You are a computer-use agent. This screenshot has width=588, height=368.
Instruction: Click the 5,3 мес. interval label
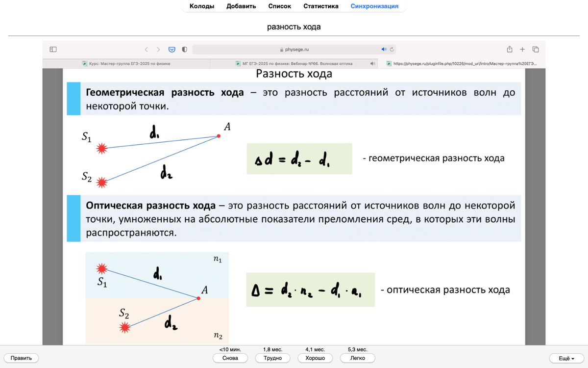(x=358, y=349)
